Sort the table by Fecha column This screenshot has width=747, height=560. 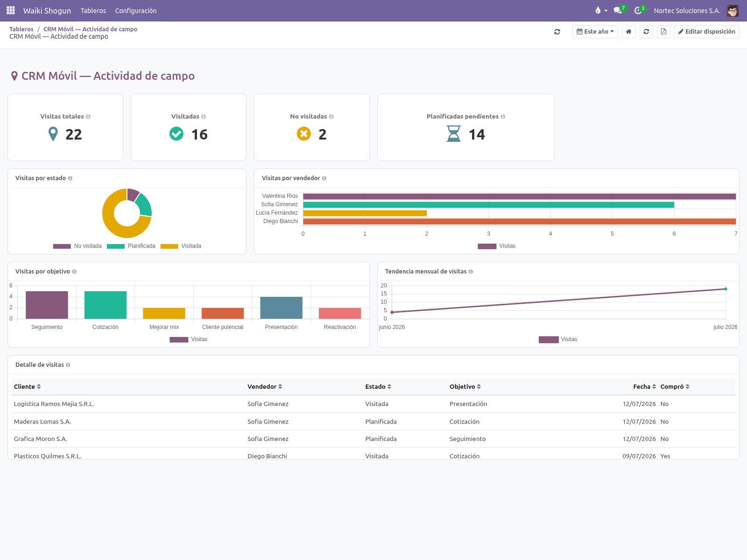(x=644, y=386)
